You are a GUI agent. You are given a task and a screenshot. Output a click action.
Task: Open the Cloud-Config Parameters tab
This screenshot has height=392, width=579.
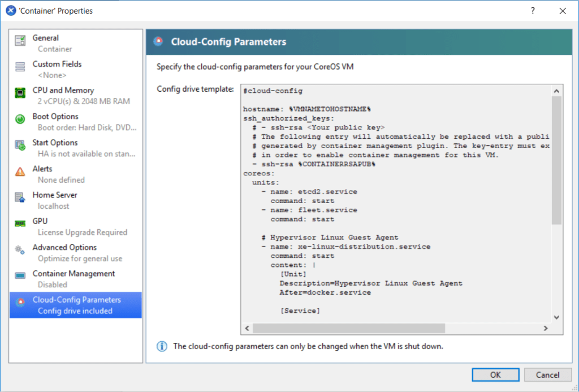76,305
